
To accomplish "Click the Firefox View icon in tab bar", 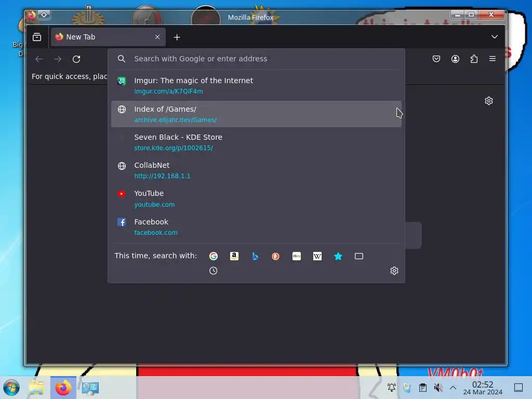I will [x=37, y=37].
